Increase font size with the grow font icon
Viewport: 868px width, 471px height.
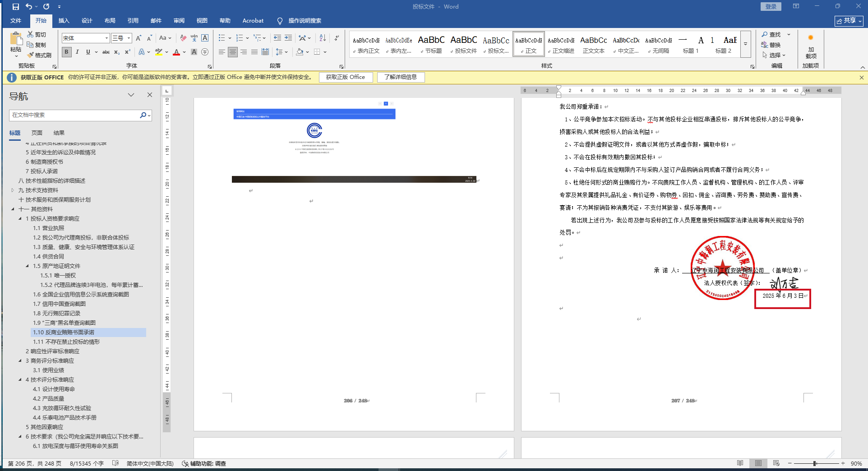coord(139,38)
